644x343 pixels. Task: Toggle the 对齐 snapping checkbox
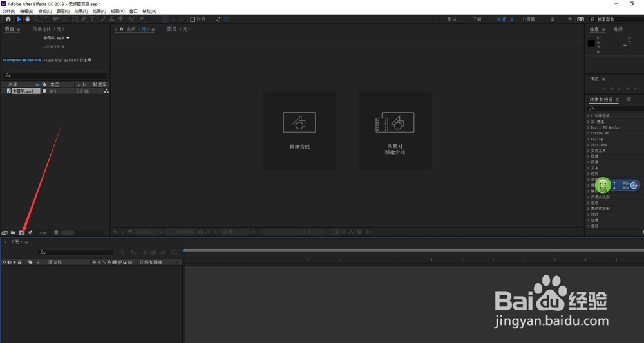193,19
